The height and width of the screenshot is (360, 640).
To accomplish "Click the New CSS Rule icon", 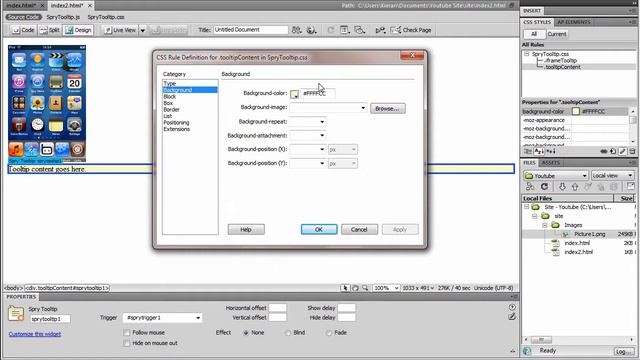I will (613, 151).
